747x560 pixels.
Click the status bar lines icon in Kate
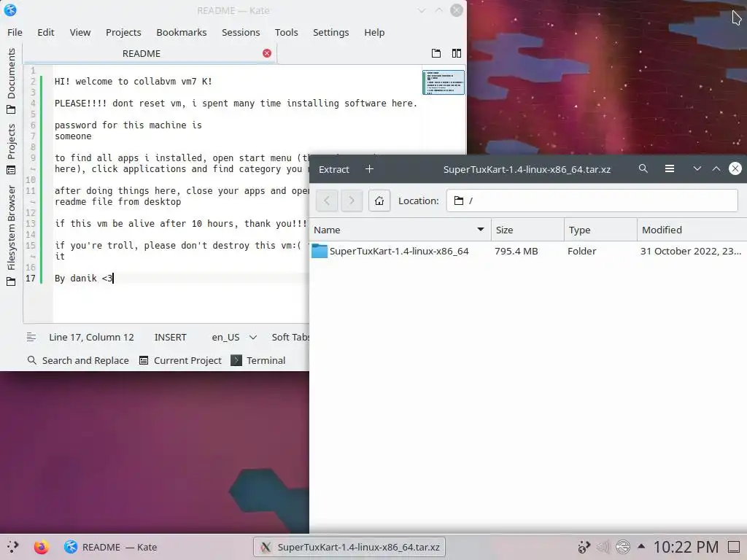31,337
